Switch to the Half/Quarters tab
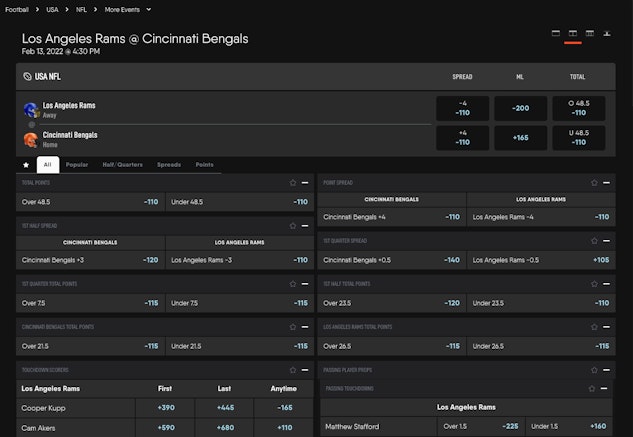Image resolution: width=633 pixels, height=437 pixels. [x=122, y=165]
